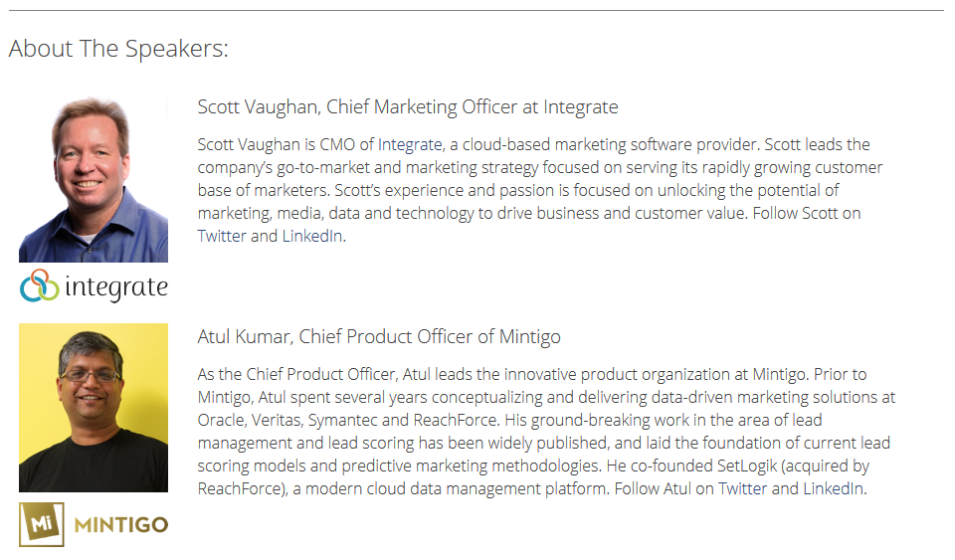The image size is (955, 560).
Task: Click the word SetLogik in Atul's bio
Action: pyautogui.click(x=747, y=467)
